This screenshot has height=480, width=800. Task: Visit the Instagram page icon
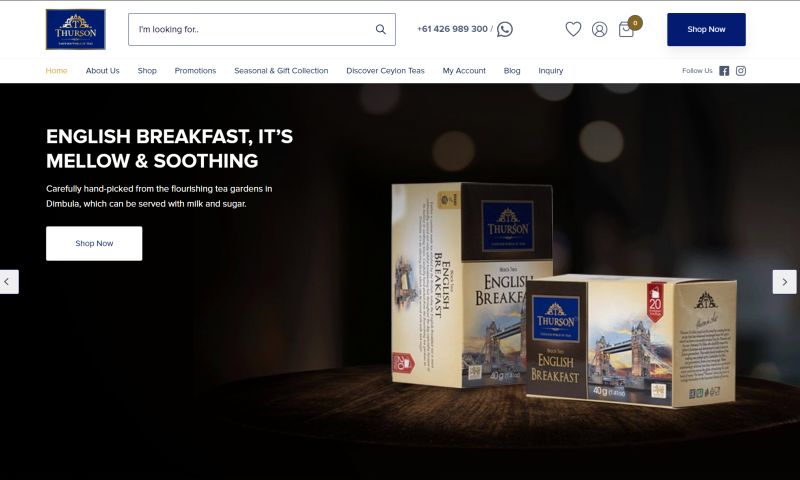pyautogui.click(x=741, y=71)
